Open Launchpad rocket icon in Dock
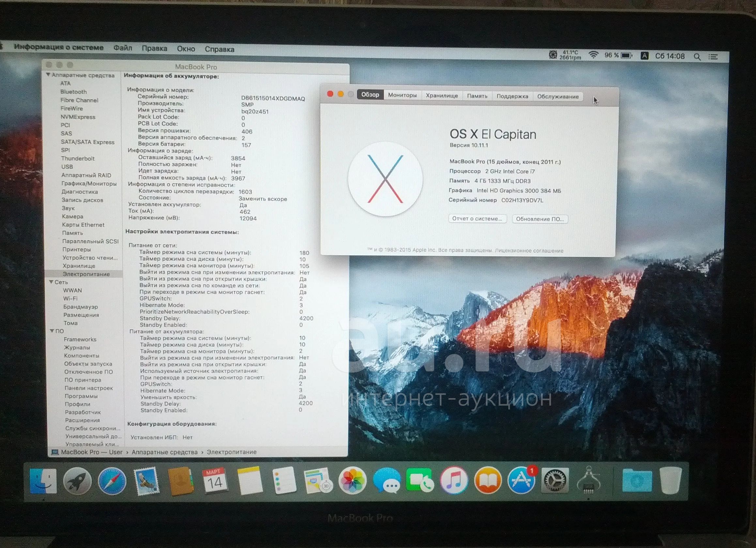The height and width of the screenshot is (548, 756). pyautogui.click(x=77, y=481)
